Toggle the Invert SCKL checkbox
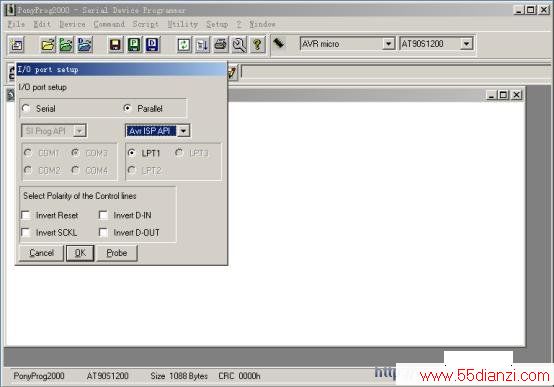This screenshot has width=554, height=387. click(26, 232)
